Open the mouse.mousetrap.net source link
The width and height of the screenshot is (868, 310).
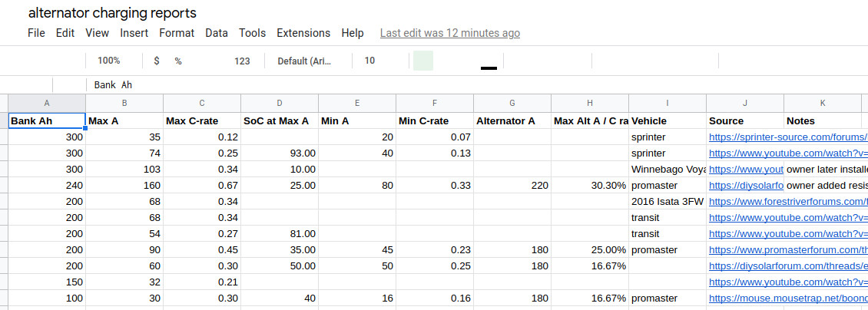click(788, 298)
